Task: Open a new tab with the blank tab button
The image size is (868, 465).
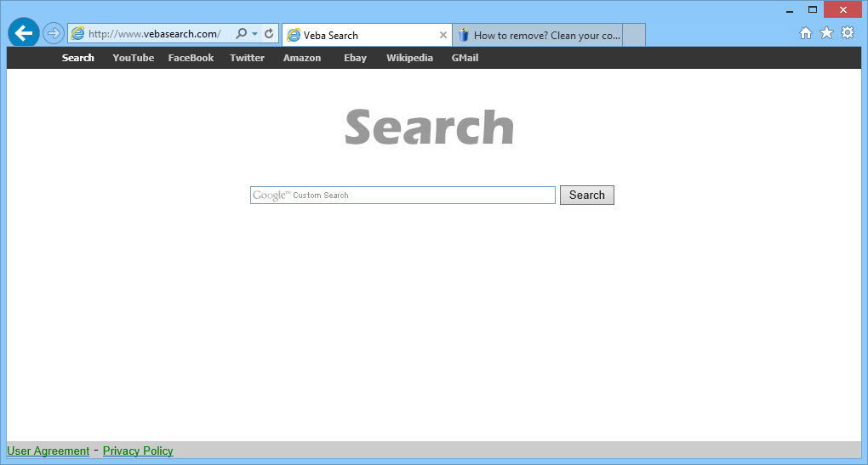Action: 634,36
